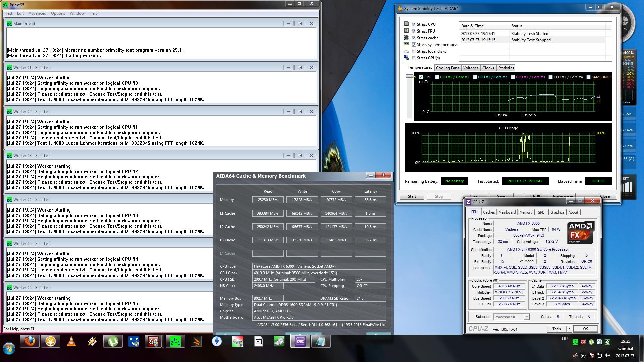Click the Tools button in CPU-Z
This screenshot has width=644, height=362.
557,329
